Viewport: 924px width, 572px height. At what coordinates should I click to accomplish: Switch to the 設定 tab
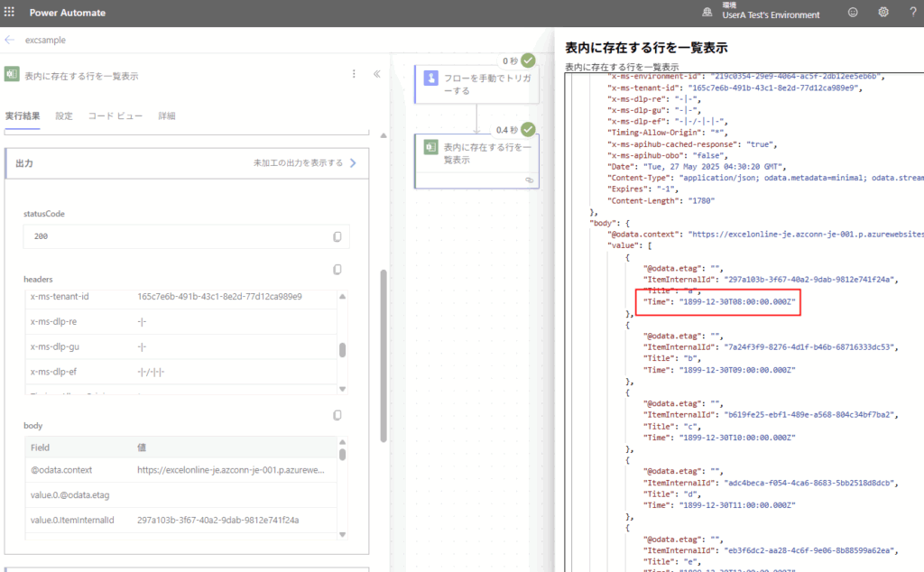[64, 116]
